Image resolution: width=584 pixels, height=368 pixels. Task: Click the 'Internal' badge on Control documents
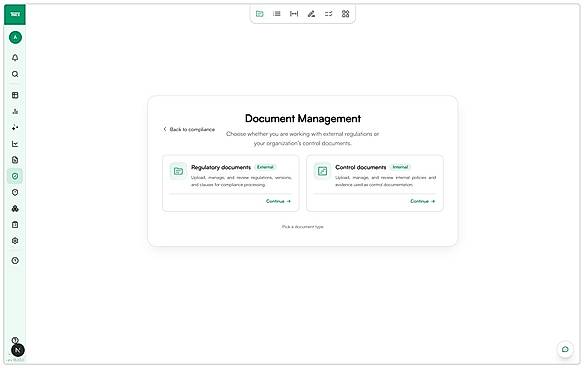[400, 167]
